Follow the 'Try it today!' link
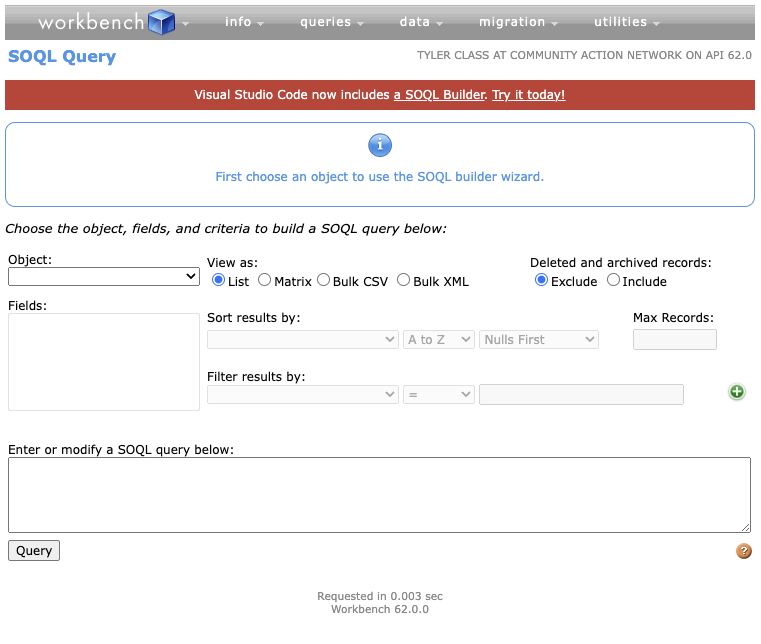This screenshot has height=644, width=761. [529, 95]
